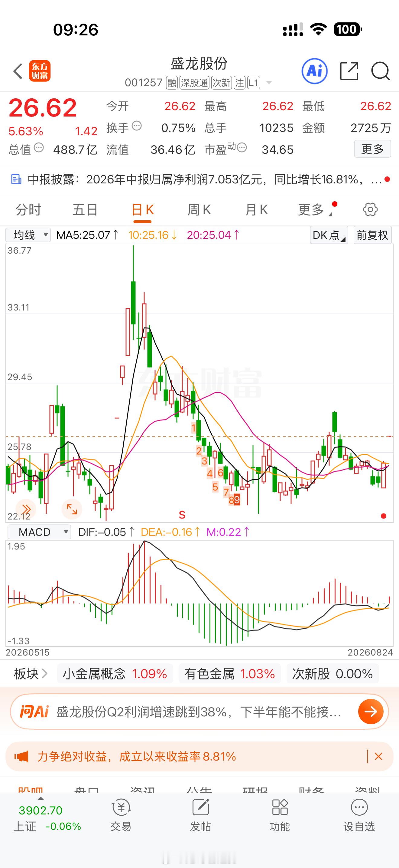The height and width of the screenshot is (868, 399).
Task: Open the Ai assistant circle icon
Action: 315,71
